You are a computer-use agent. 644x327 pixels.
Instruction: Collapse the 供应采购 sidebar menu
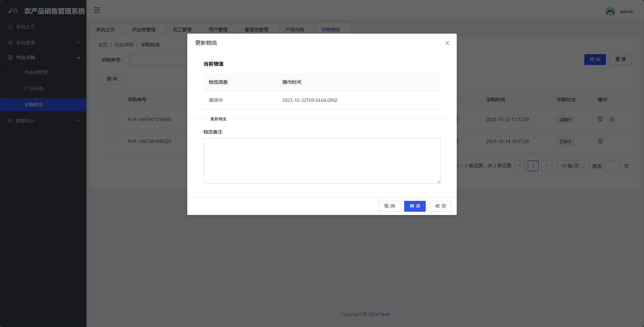43,58
